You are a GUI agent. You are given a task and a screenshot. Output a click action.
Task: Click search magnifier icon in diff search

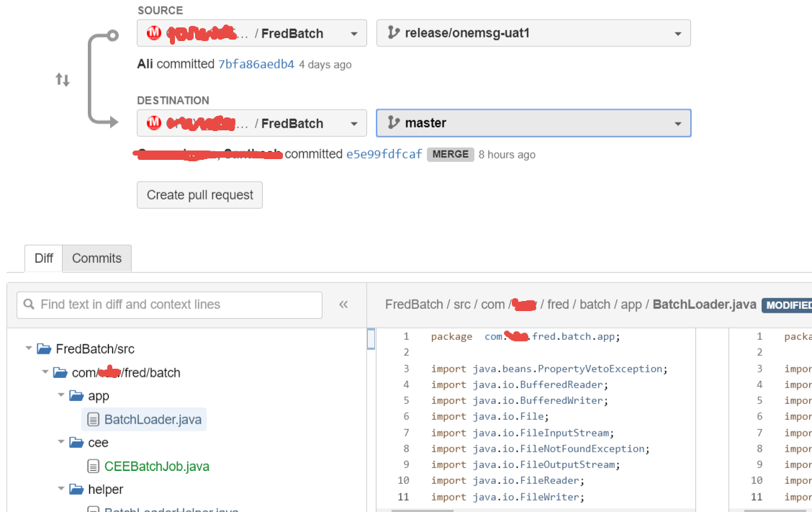tap(29, 304)
